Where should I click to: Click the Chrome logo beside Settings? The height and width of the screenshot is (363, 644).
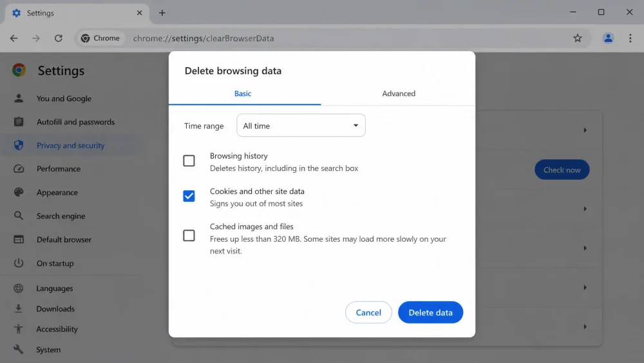click(x=19, y=70)
